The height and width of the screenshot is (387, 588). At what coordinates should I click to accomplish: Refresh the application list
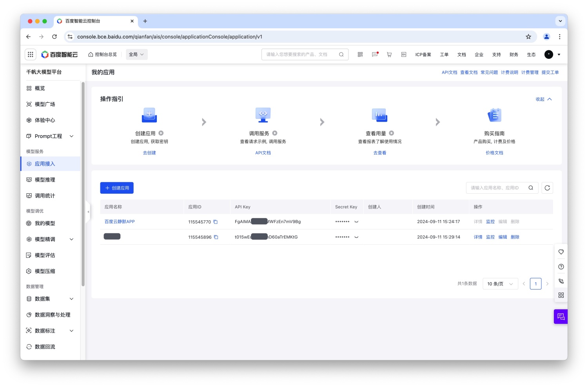(x=547, y=188)
